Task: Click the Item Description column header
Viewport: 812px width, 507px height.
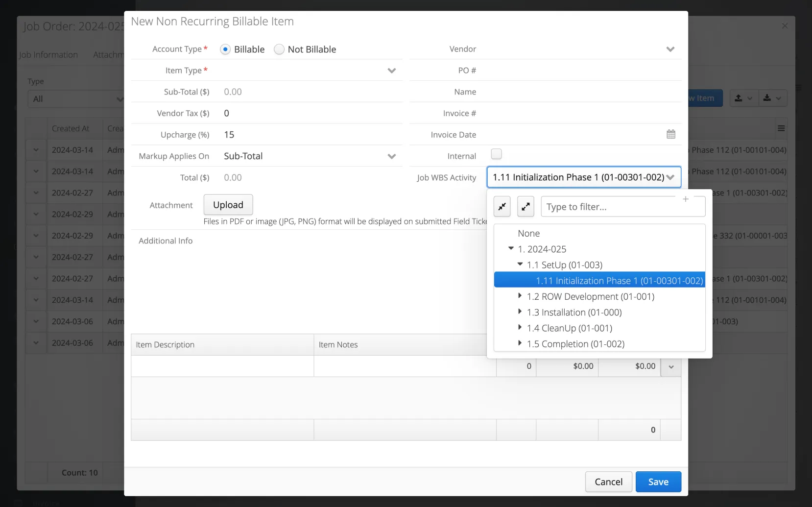Action: point(222,345)
